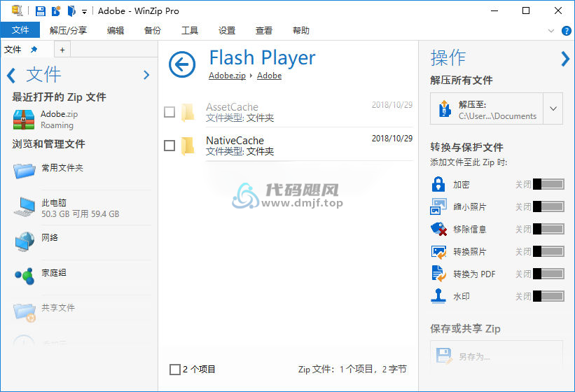Collapse the 操作 panel with chevron

[x=565, y=59]
